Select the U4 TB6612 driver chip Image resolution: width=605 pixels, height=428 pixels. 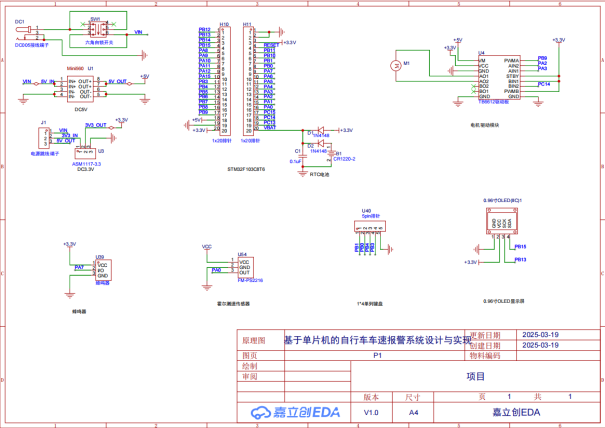click(x=499, y=78)
